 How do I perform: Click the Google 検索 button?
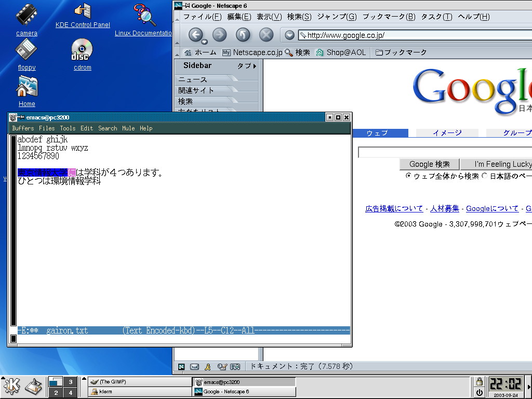pos(429,164)
